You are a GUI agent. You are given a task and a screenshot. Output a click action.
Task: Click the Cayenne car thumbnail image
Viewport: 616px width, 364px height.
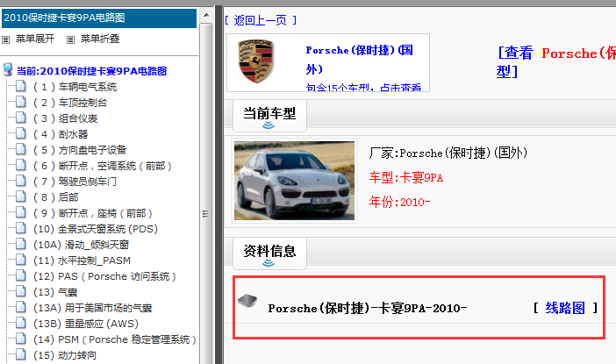click(294, 181)
